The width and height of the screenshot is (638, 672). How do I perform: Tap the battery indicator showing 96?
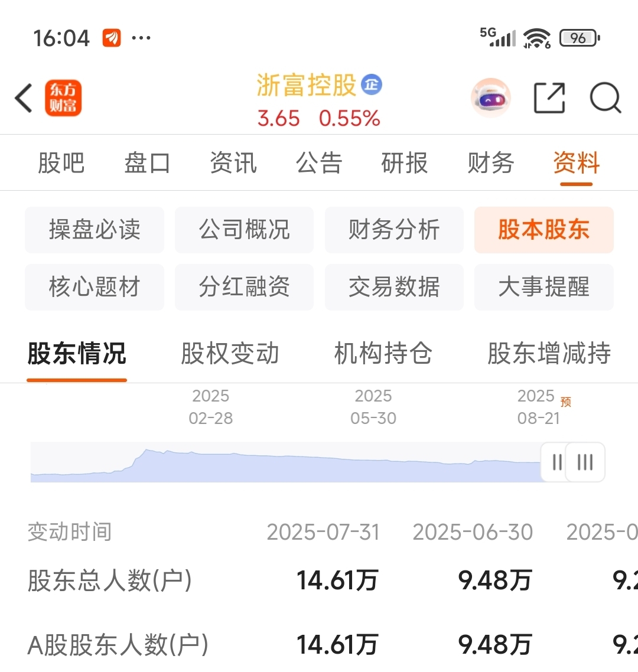580,38
